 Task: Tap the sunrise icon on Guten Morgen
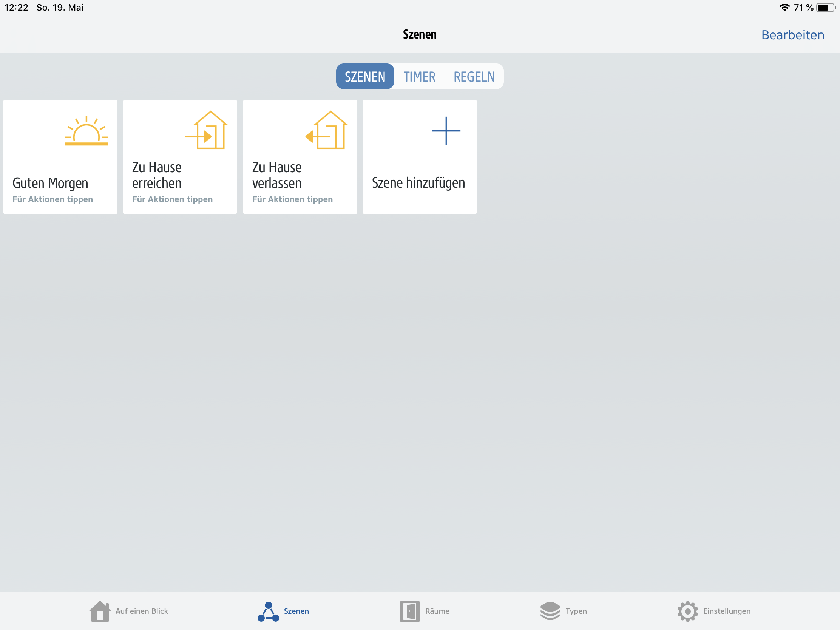point(86,131)
